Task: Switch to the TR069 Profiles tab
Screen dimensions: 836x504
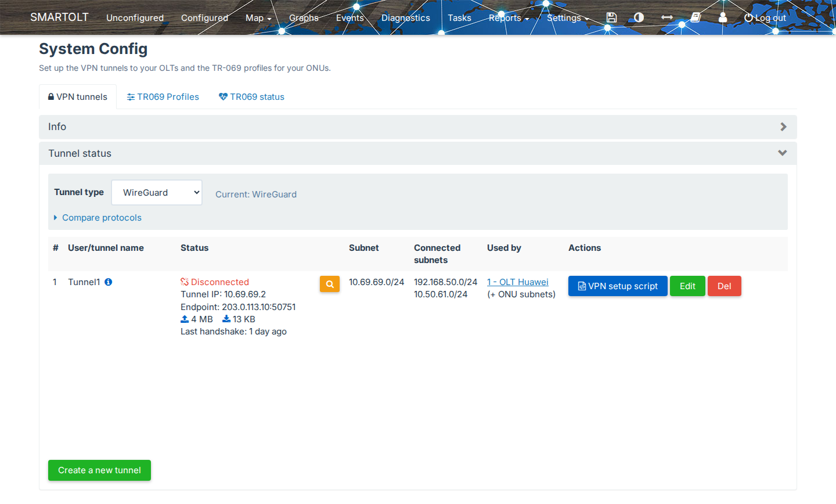Action: pos(163,97)
